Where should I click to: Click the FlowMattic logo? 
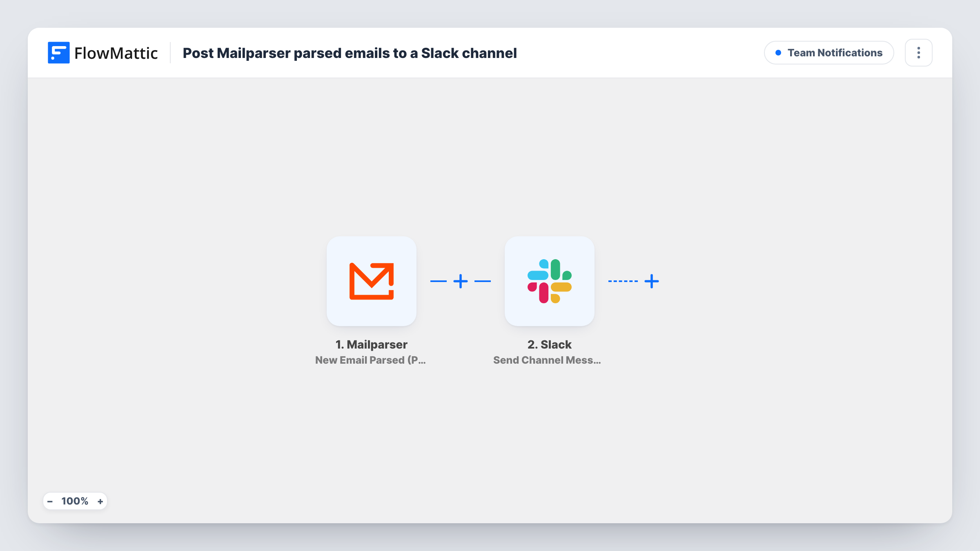[x=102, y=53]
